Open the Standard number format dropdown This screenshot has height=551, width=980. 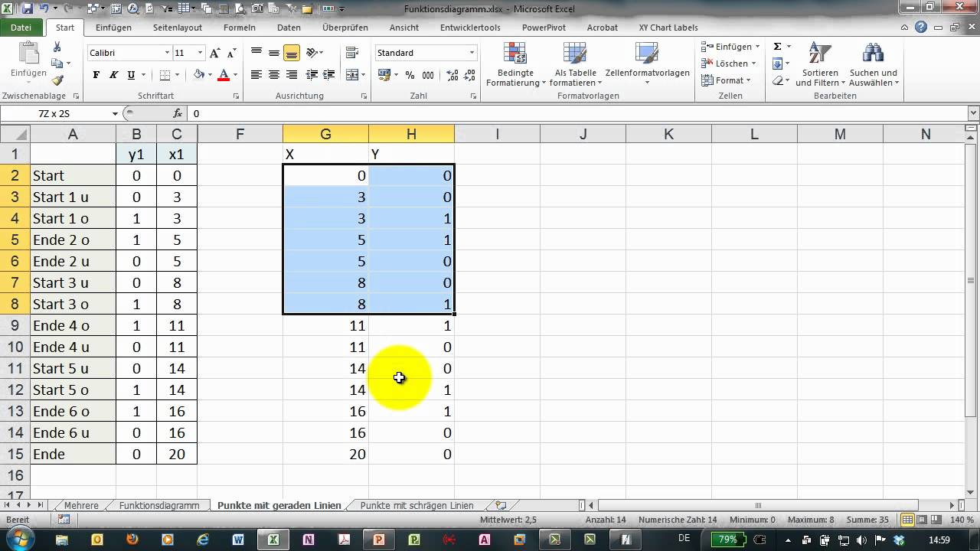tap(472, 53)
